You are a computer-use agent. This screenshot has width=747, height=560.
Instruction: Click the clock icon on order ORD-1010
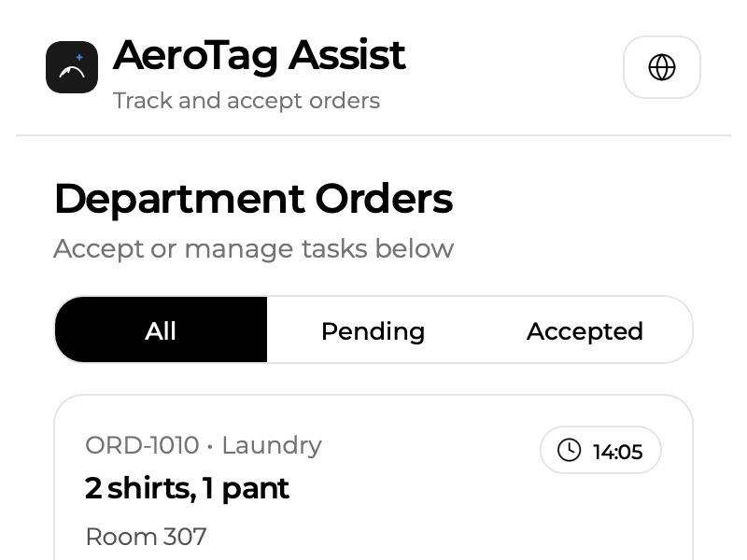tap(571, 450)
